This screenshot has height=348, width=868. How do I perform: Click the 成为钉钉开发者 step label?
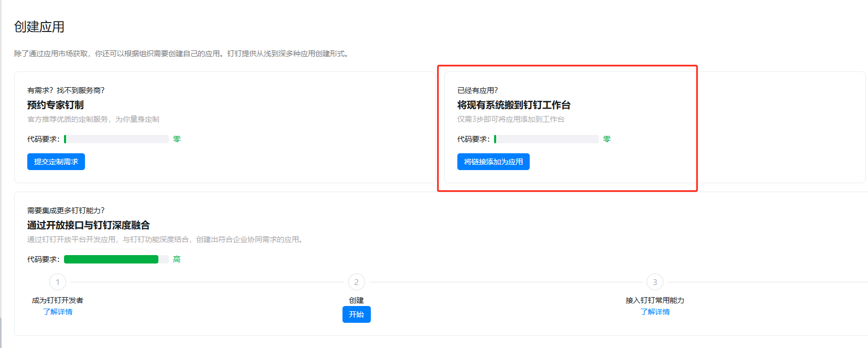58,300
